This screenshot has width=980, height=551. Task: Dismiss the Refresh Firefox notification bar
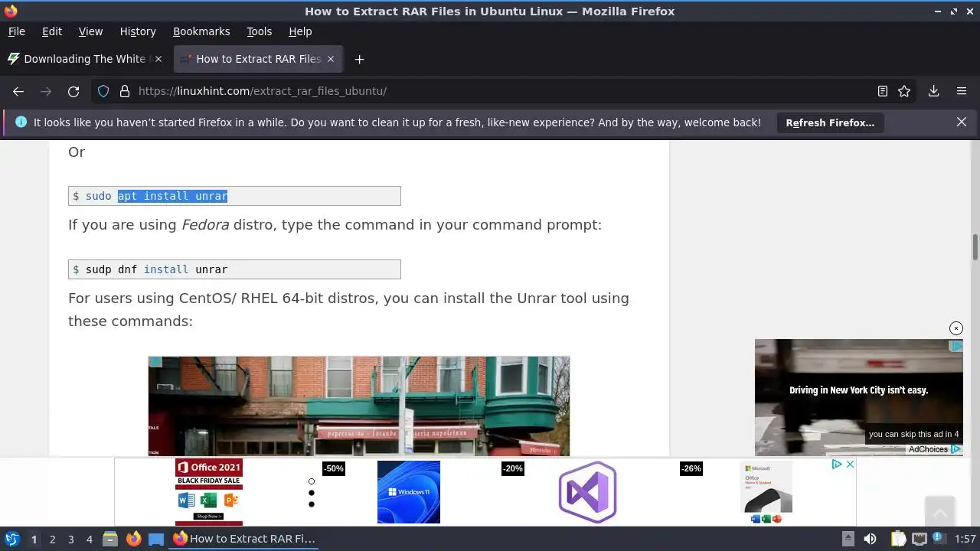962,122
